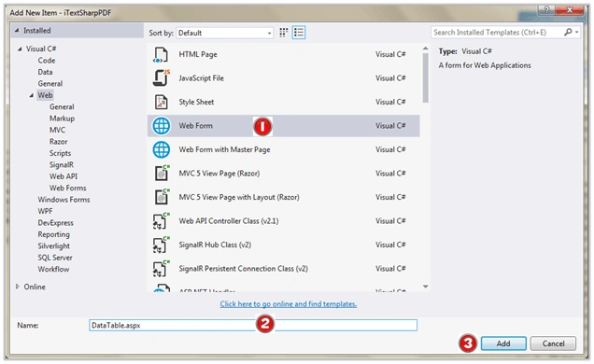Select SignalR Persistent Connection Class icon

click(161, 269)
